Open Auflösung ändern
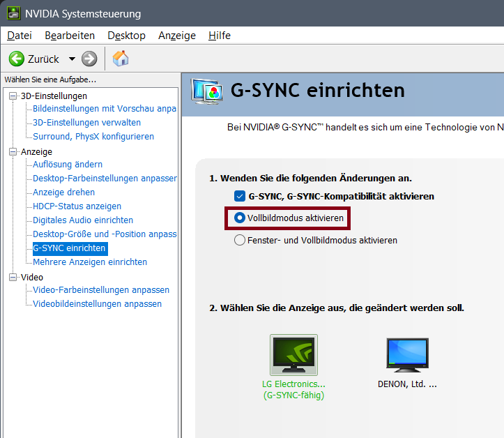 [68, 165]
